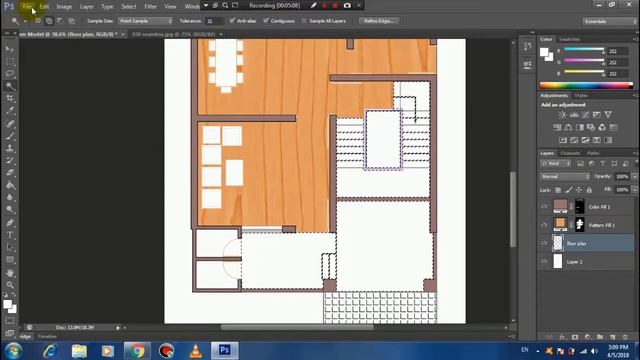Image resolution: width=640 pixels, height=360 pixels.
Task: Select the Move tool
Action: point(10,49)
